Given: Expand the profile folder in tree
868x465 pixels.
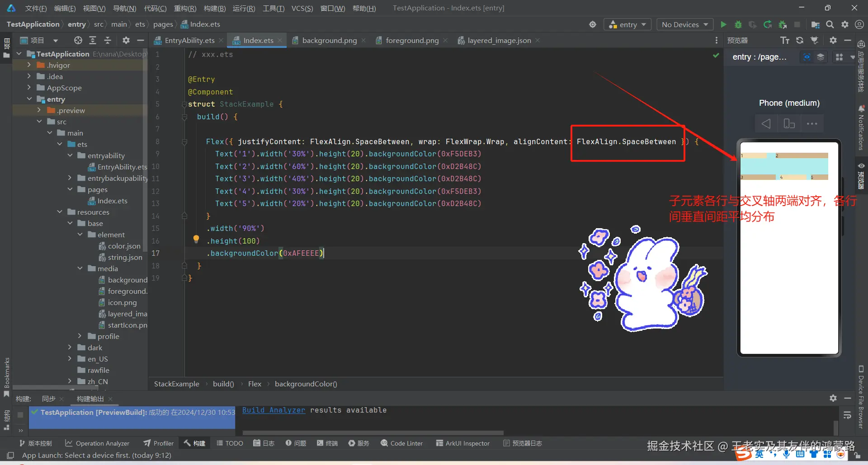Looking at the screenshot, I should coord(80,336).
